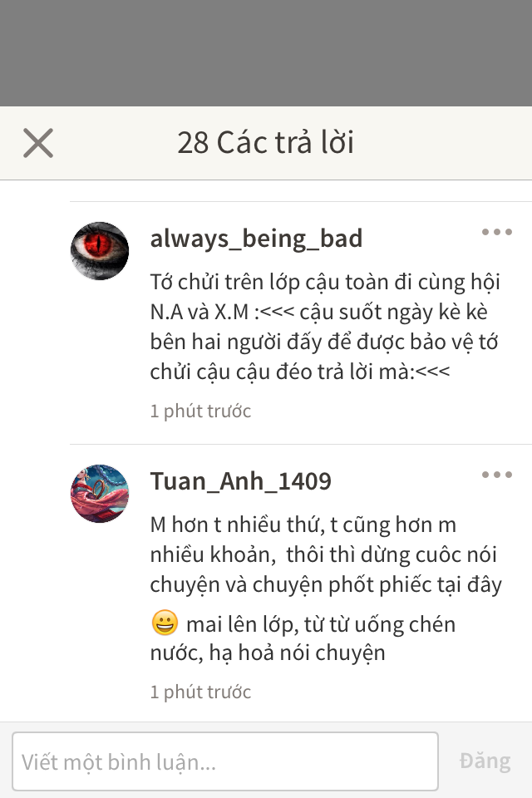Viewport: 532px width, 798px height.
Task: Open more options for always_being_bad's comment
Action: pos(497,232)
